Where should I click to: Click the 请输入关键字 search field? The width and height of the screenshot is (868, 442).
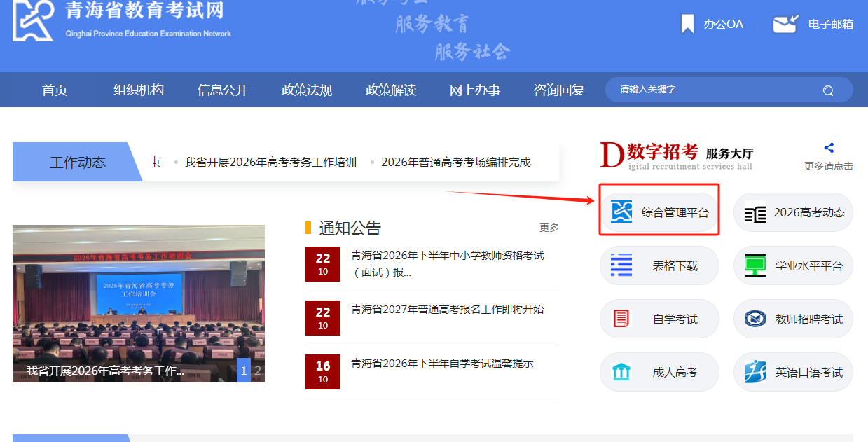[x=729, y=90]
